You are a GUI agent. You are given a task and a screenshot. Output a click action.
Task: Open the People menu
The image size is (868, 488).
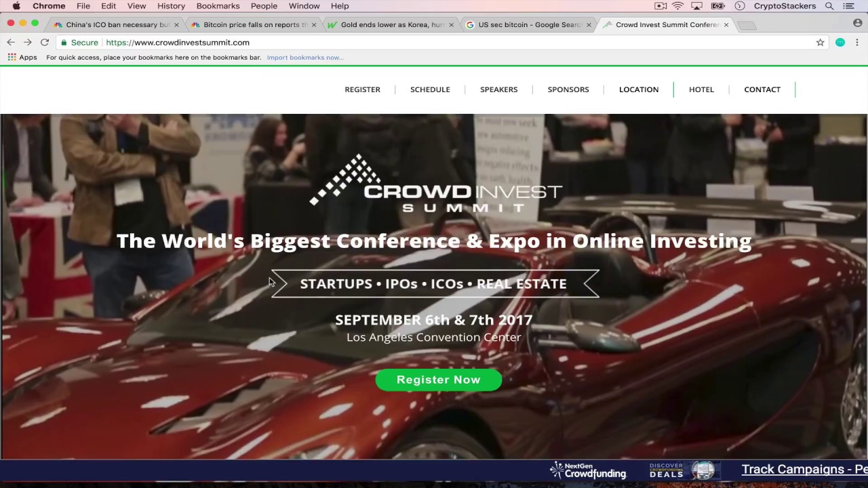pyautogui.click(x=264, y=6)
